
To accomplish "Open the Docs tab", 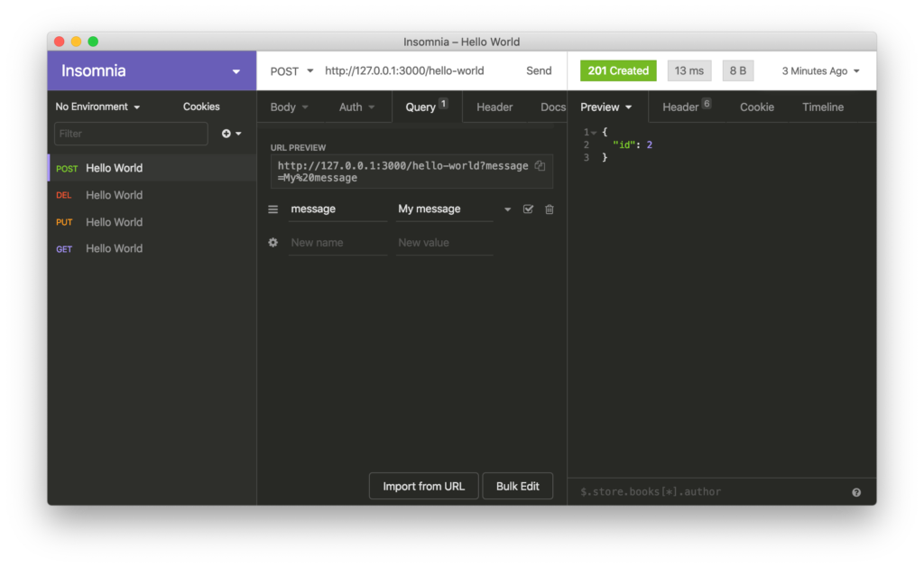I will pyautogui.click(x=553, y=107).
